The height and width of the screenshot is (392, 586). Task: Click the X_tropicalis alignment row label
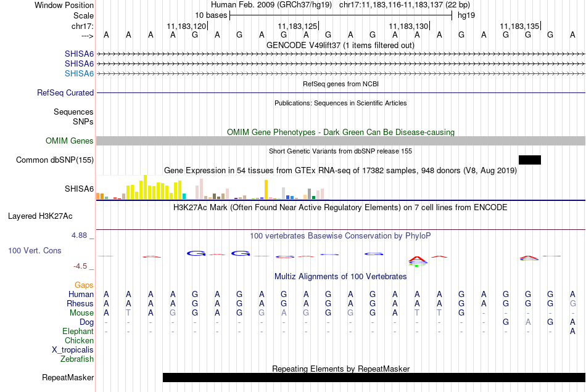pyautogui.click(x=73, y=350)
